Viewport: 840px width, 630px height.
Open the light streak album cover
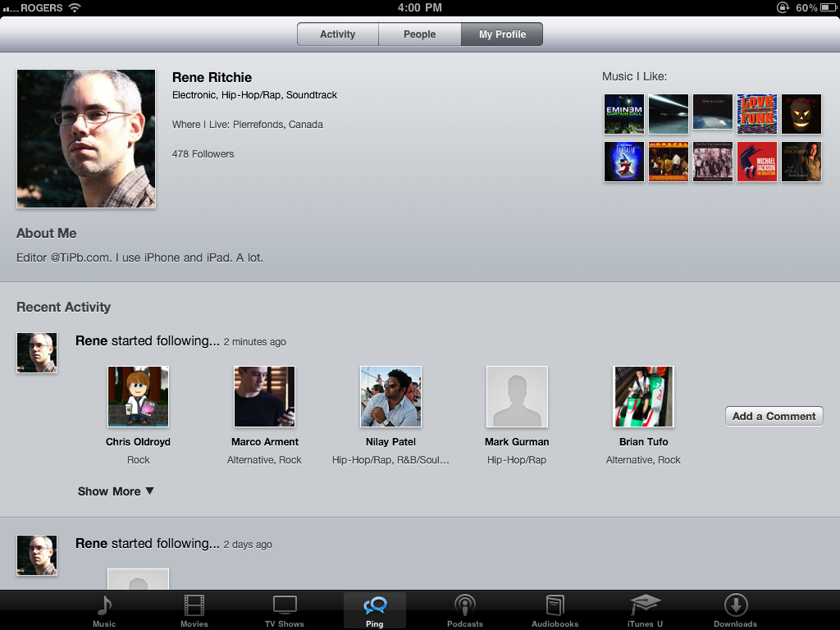tap(669, 114)
